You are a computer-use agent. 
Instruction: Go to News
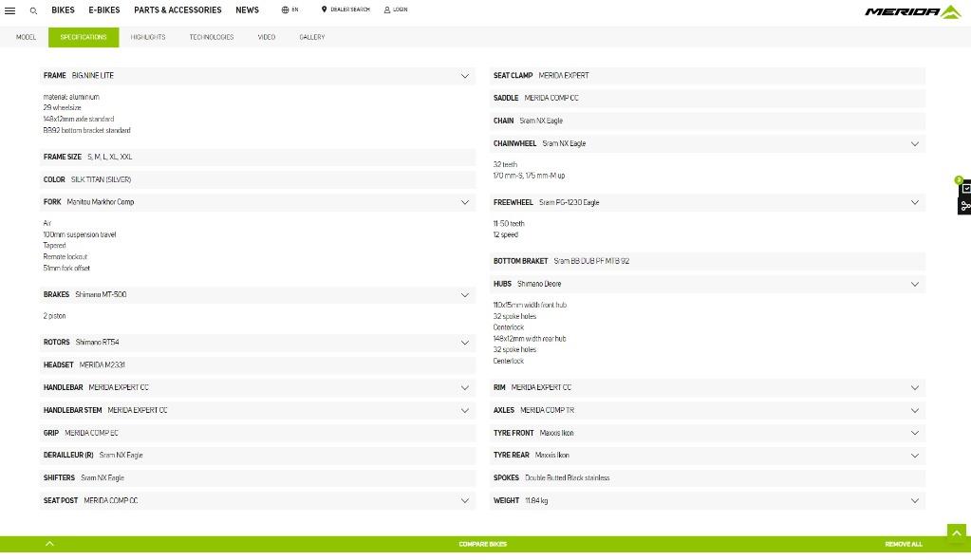click(247, 9)
